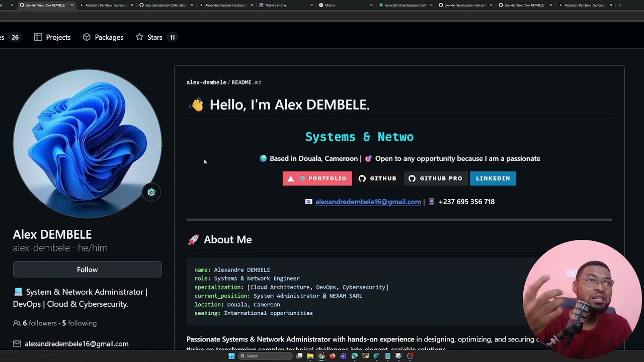Open the Packages tab
644x362 pixels.
pos(103,37)
